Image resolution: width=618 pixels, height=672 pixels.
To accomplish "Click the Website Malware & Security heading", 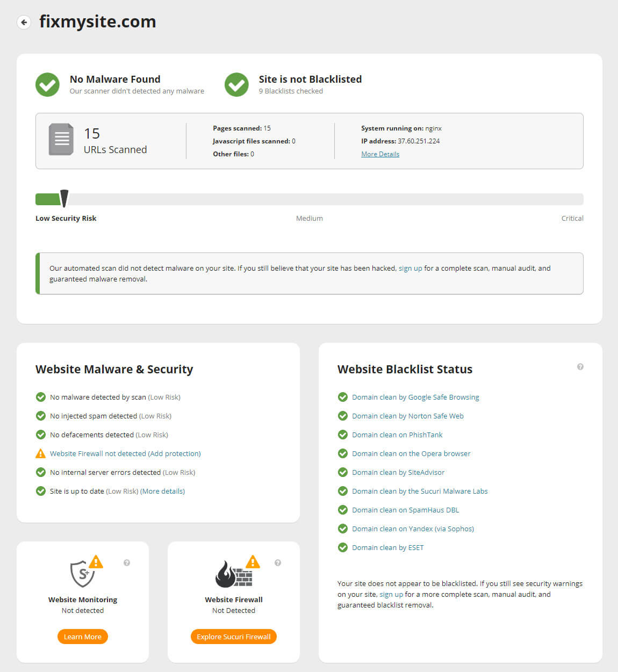I will 114,369.
